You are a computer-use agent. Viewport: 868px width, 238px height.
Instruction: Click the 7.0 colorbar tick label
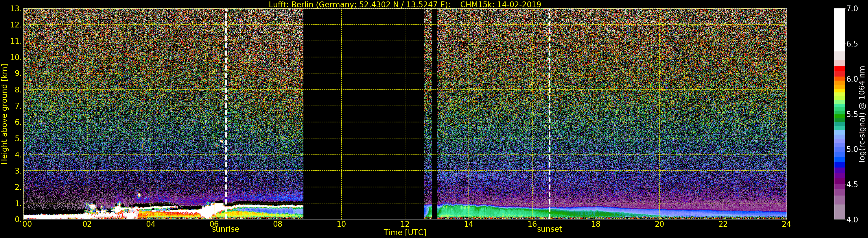[x=852, y=9]
